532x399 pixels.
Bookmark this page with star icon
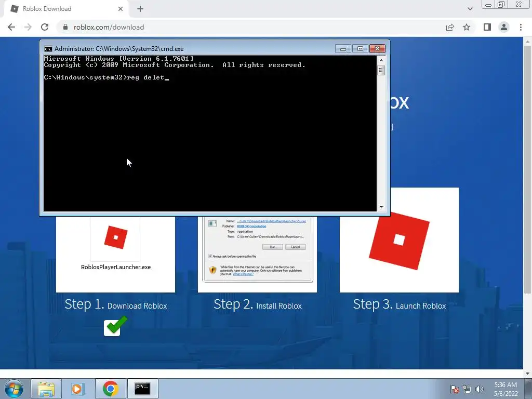tap(467, 27)
